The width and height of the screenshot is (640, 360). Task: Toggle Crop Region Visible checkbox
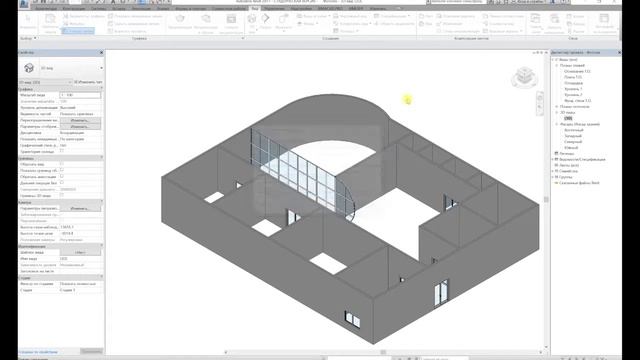pos(62,170)
